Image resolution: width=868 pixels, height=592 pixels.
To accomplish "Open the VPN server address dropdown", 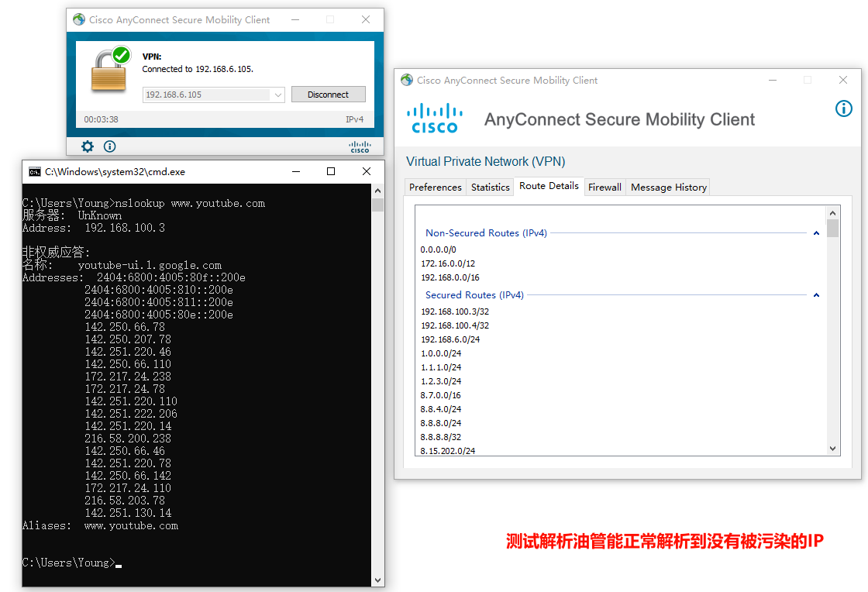I will [x=278, y=95].
